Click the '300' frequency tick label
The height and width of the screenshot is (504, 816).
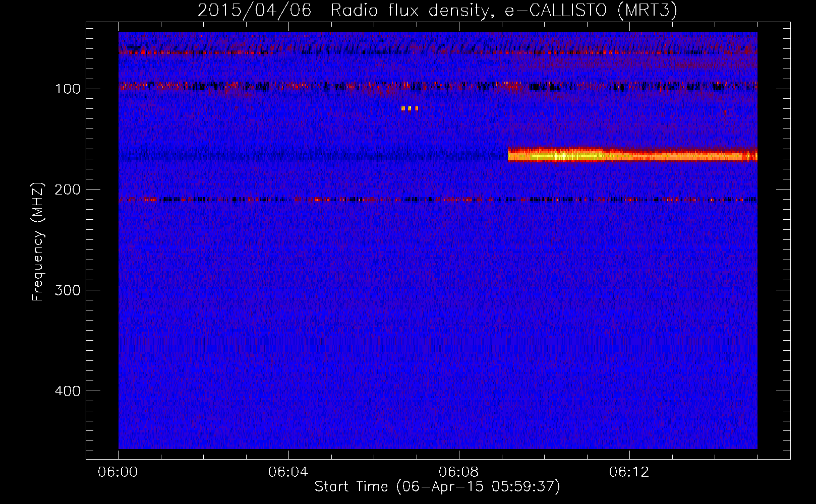pos(68,290)
